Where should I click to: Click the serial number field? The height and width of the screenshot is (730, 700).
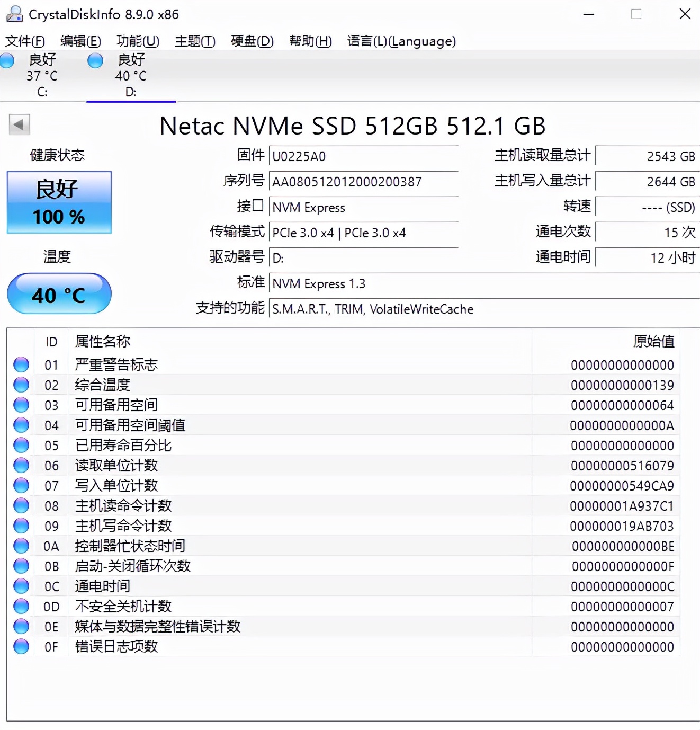[363, 182]
